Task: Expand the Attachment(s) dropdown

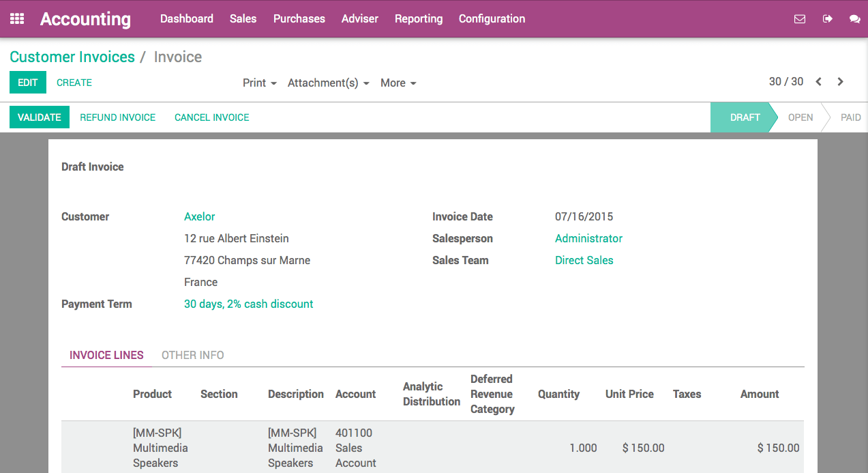Action: (x=328, y=83)
